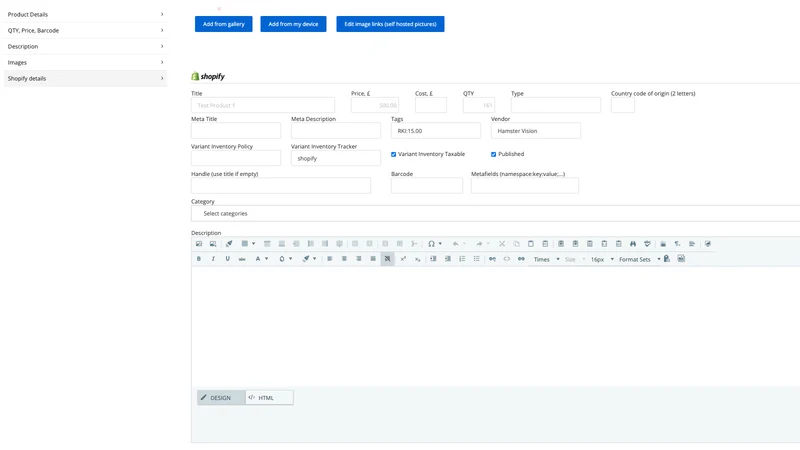Click Edit image links button
800x450 pixels.
[390, 24]
